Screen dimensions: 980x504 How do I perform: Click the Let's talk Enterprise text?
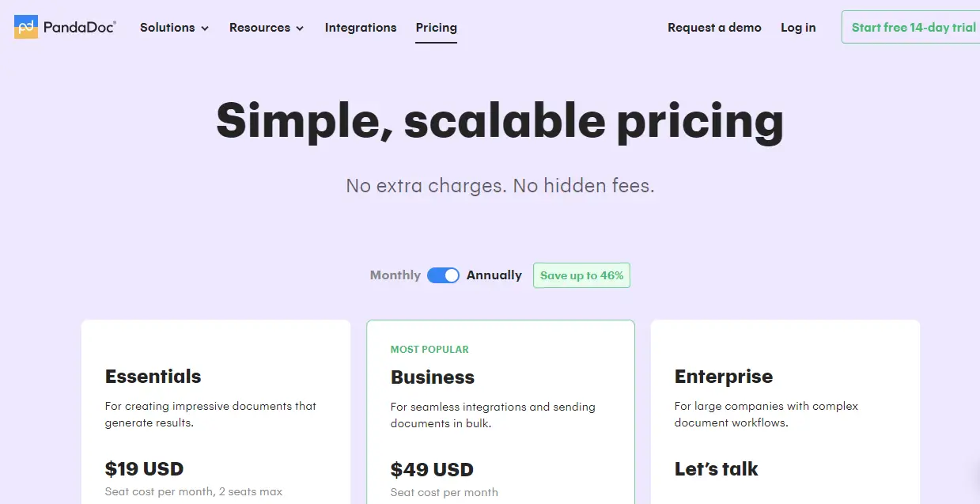pos(717,469)
